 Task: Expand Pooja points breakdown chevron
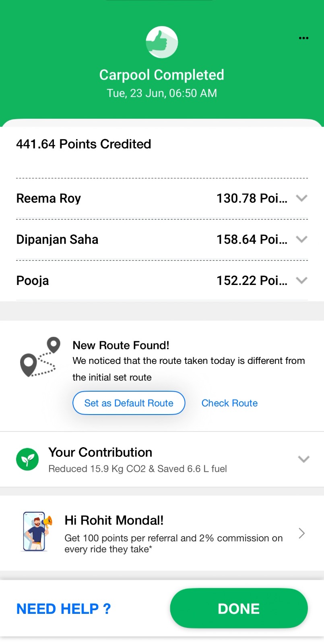click(x=301, y=280)
